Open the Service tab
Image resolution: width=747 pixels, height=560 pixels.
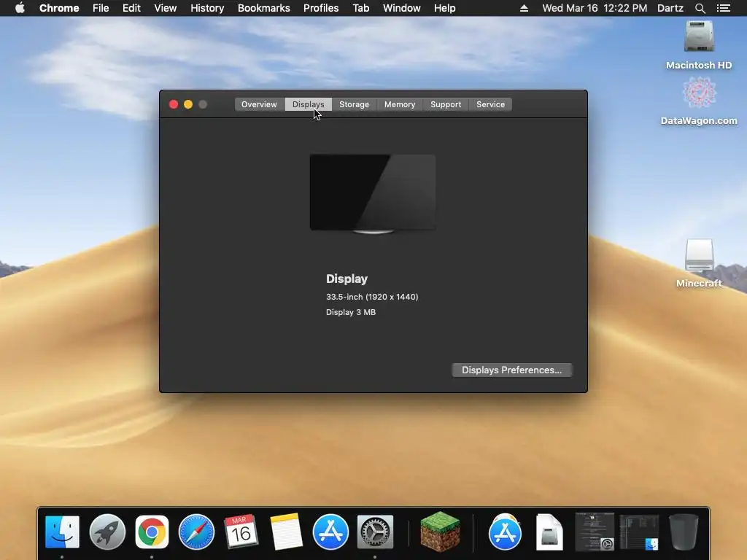[491, 104]
